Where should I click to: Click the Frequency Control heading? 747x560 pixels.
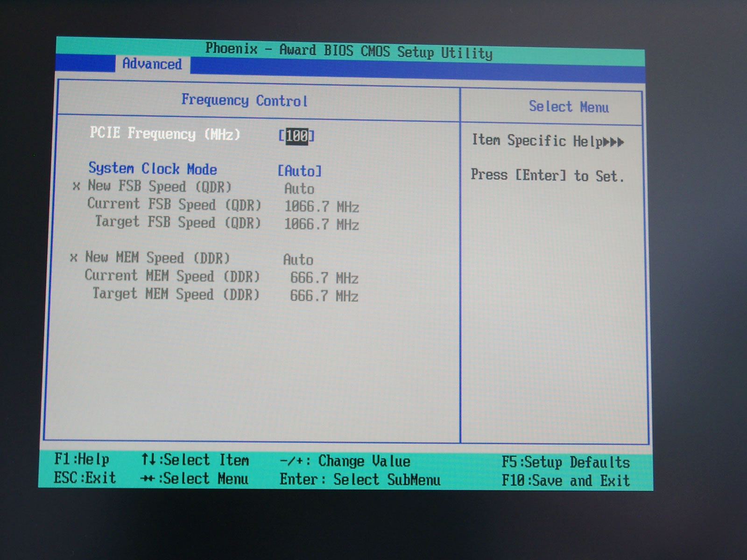click(245, 100)
